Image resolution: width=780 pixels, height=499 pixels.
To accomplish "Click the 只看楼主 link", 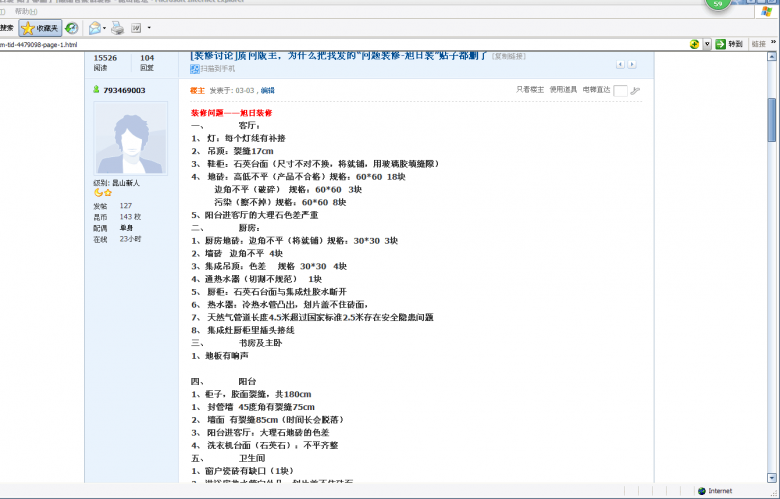I will 530,90.
